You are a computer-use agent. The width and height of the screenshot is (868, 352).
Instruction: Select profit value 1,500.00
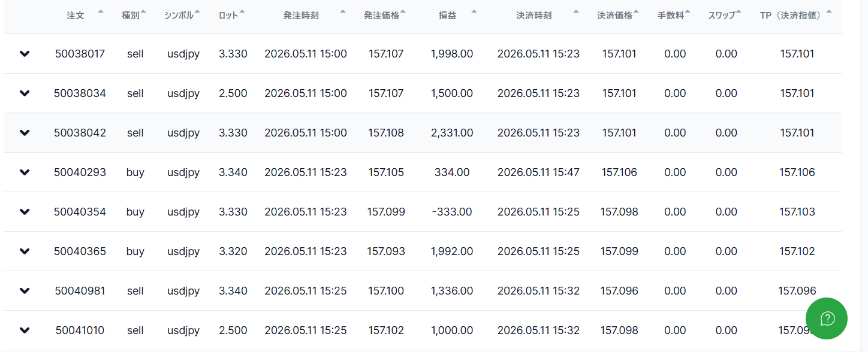(x=452, y=93)
